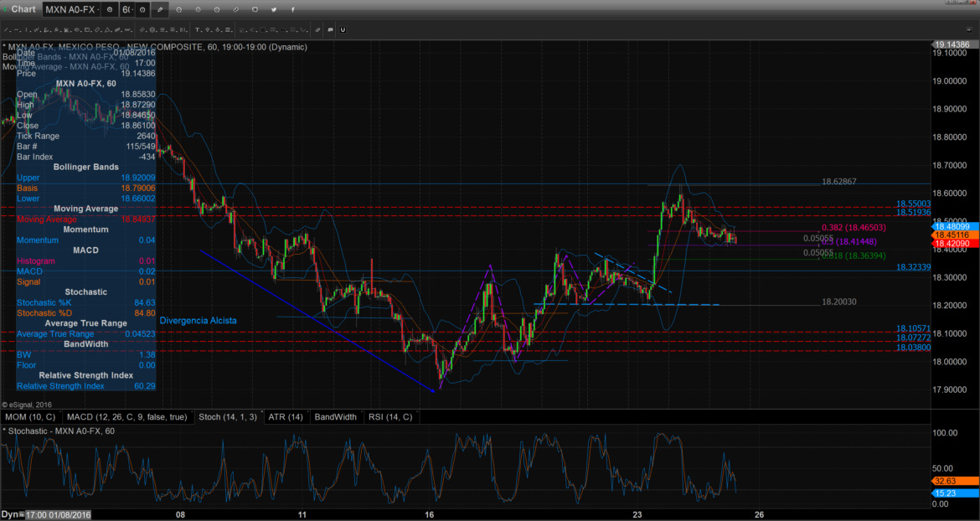Click the eraser icon in drawing toolbar
This screenshot has width=980, height=521.
tap(317, 30)
